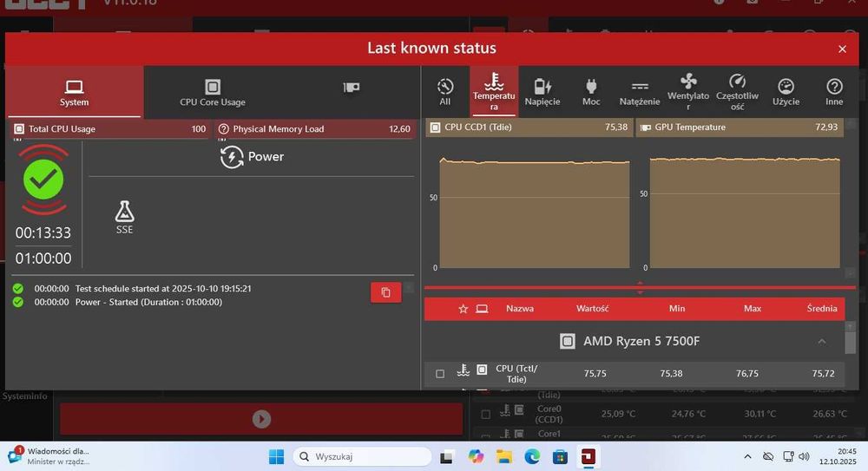Viewport: 868px width, 471px height.
Task: Sort by the Max column
Action: 753,309
